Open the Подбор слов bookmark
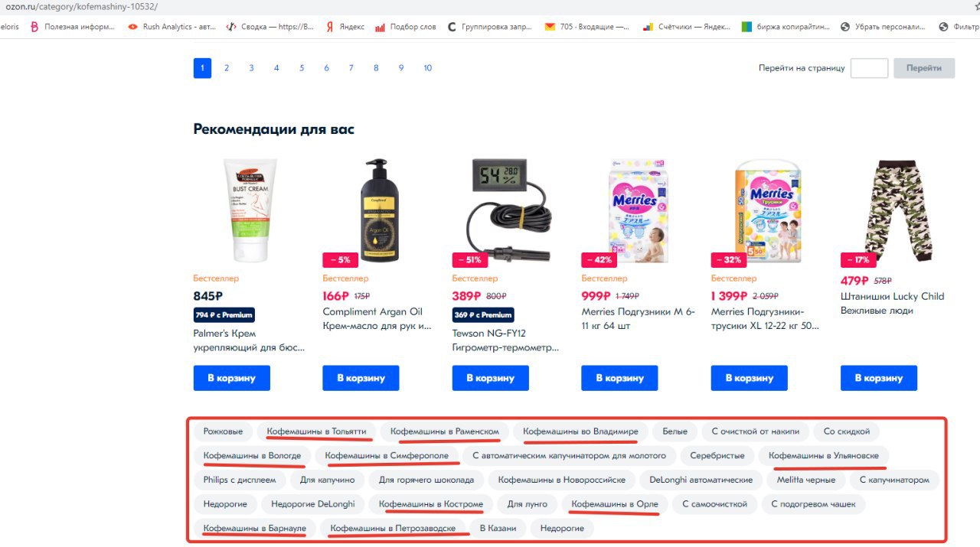980x547 pixels. [x=406, y=27]
